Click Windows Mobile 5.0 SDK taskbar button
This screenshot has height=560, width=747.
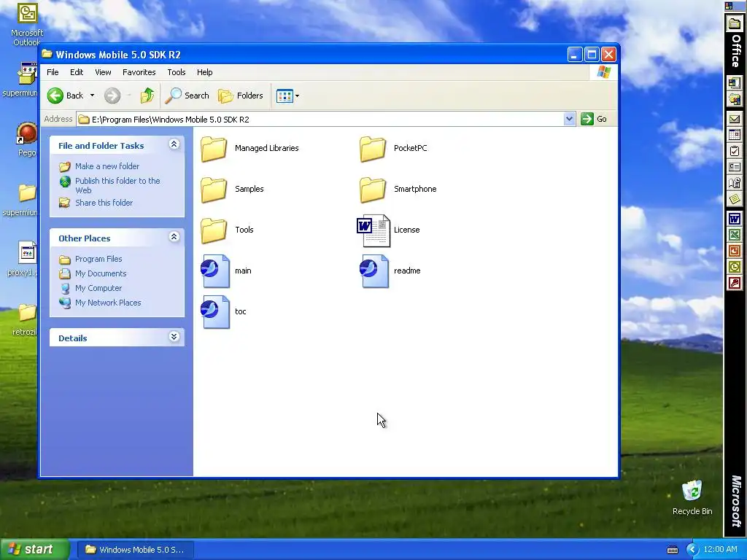click(134, 550)
